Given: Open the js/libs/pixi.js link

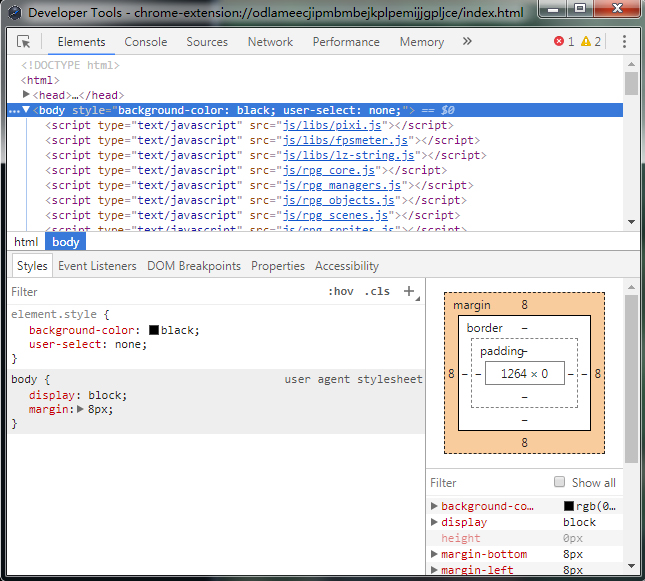Looking at the screenshot, I should point(332,125).
